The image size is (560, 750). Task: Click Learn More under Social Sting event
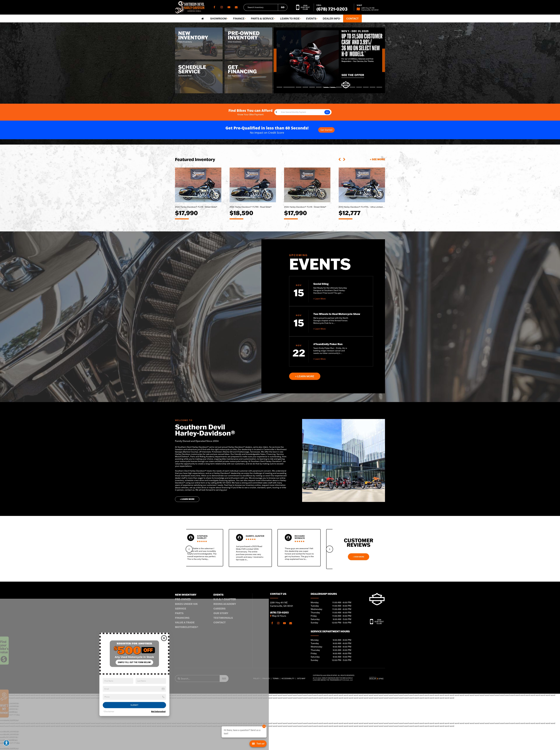(x=319, y=299)
